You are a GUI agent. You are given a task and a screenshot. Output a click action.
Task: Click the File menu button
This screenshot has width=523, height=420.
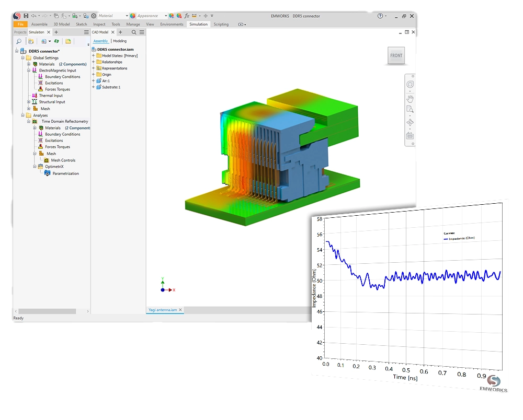tap(20, 24)
